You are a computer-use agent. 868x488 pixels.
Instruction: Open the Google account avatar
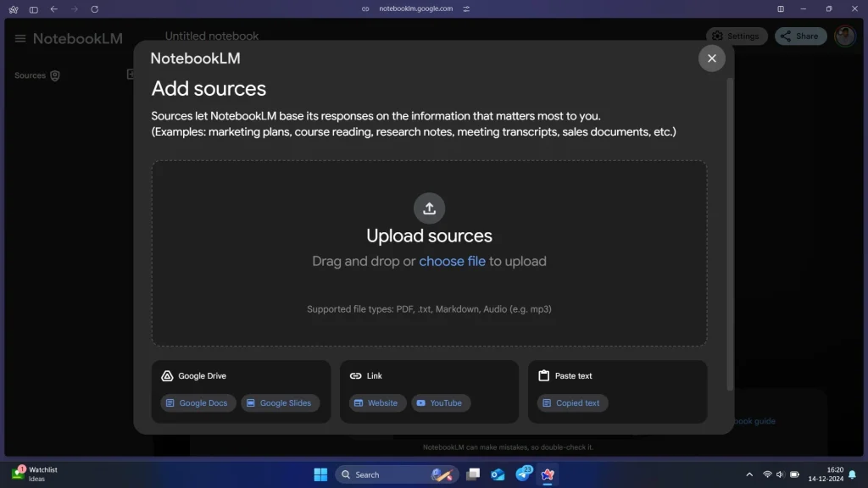coord(845,36)
